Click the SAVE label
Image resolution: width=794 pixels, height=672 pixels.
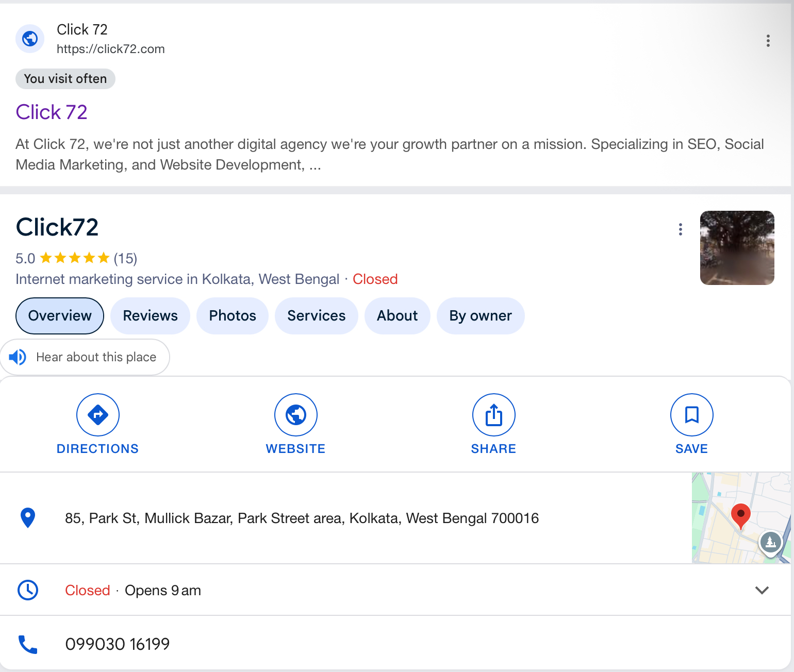tap(692, 449)
